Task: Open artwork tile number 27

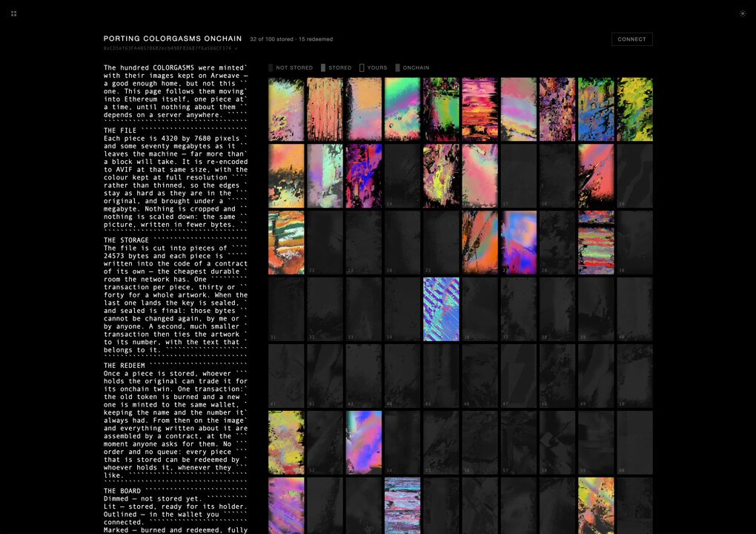Action: 519,243
